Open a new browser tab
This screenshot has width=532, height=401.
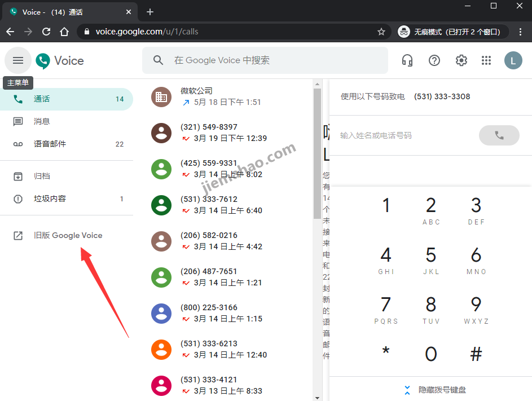149,11
